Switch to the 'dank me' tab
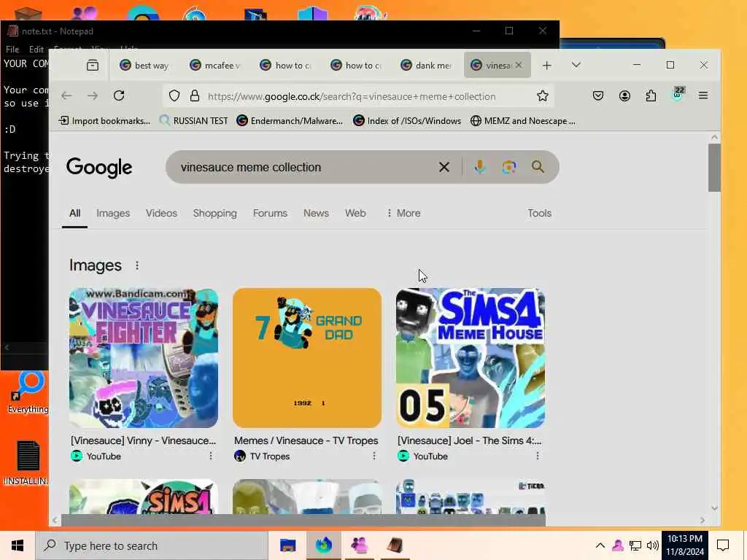 coord(426,65)
